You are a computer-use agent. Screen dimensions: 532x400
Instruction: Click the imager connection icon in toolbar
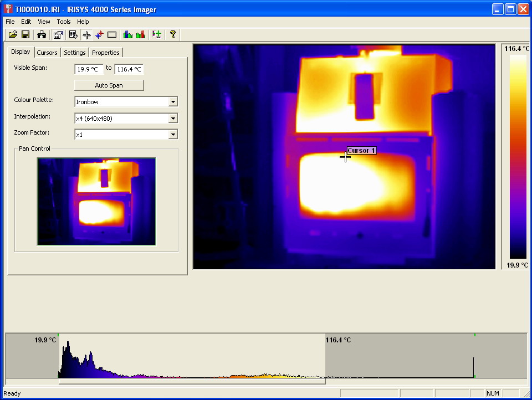(x=42, y=35)
